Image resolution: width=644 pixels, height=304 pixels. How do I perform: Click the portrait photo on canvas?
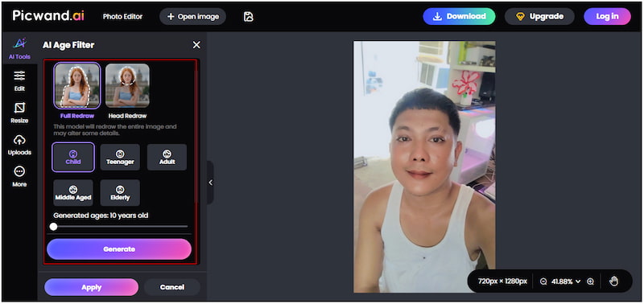424,166
